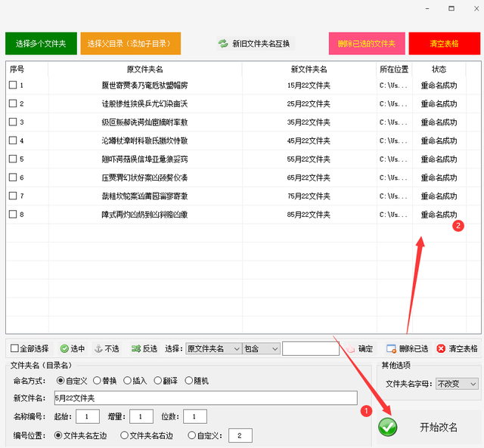Check the checkbox in row 2
Viewport: 484px width, 448px height.
(13, 104)
